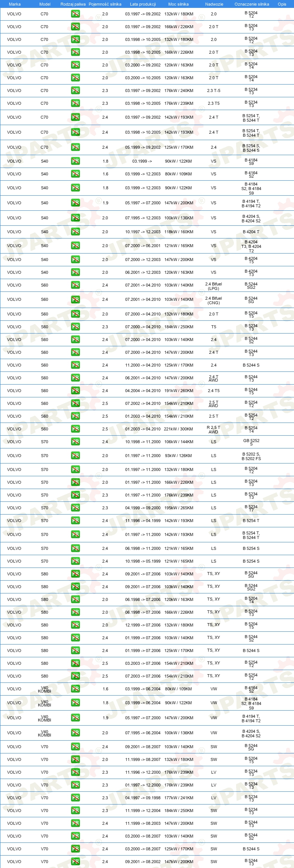Image resolution: width=294 pixels, height=868 pixels.
Task: Click fuel icon in V40 KOMBI 1.9 row
Action: tap(75, 718)
